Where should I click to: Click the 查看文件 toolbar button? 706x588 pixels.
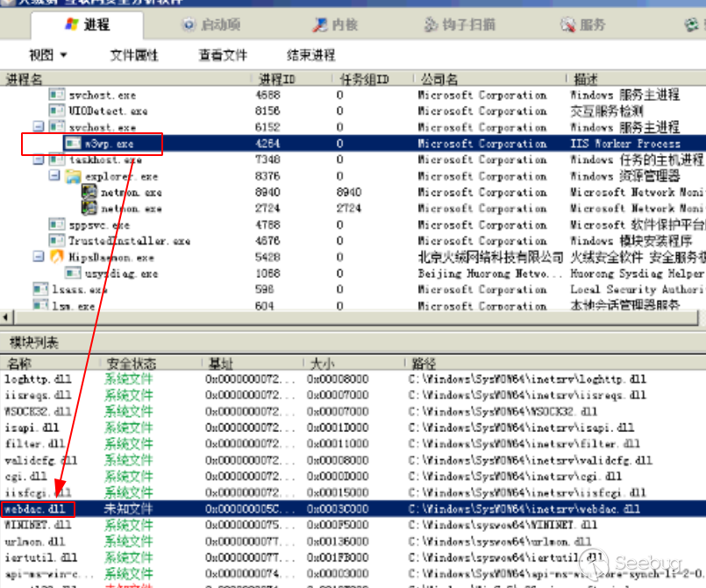coord(223,55)
